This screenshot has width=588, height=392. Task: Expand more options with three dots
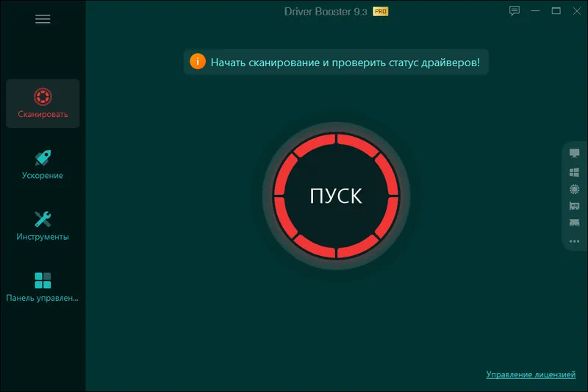[574, 241]
